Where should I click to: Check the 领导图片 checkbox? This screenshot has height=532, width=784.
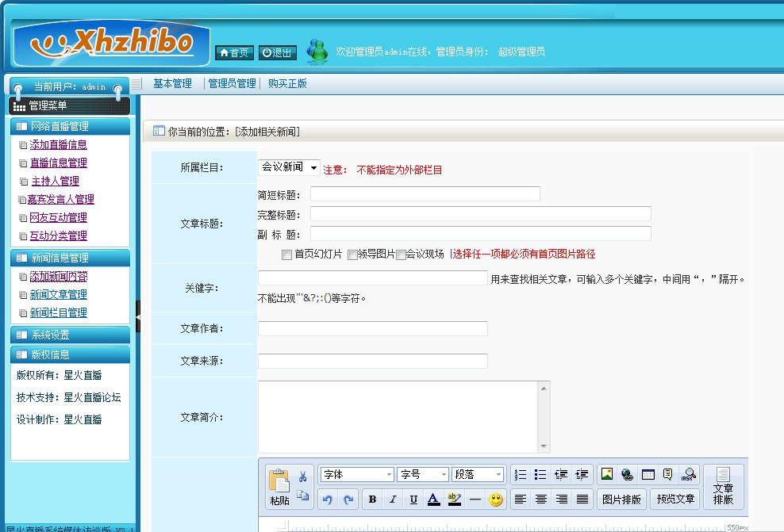352,255
